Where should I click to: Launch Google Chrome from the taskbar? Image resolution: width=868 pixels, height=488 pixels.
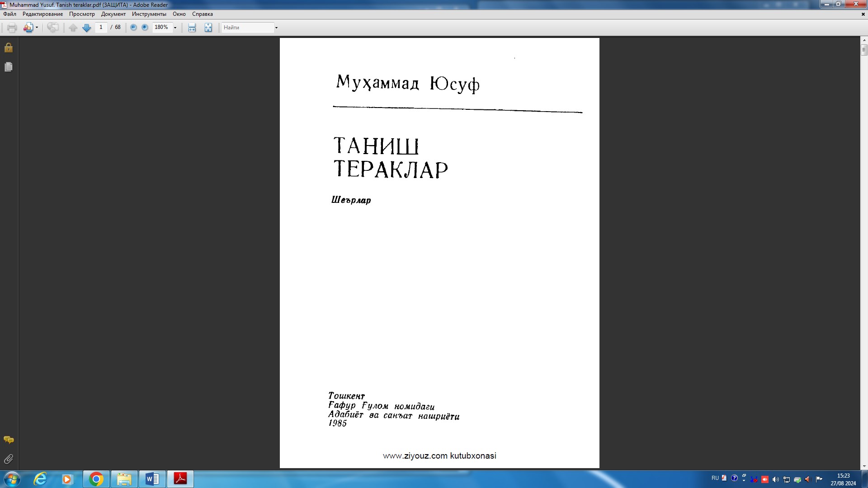[x=95, y=479]
